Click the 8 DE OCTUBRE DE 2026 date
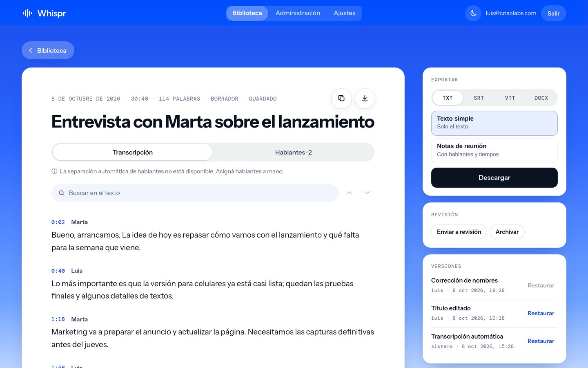 (86, 99)
